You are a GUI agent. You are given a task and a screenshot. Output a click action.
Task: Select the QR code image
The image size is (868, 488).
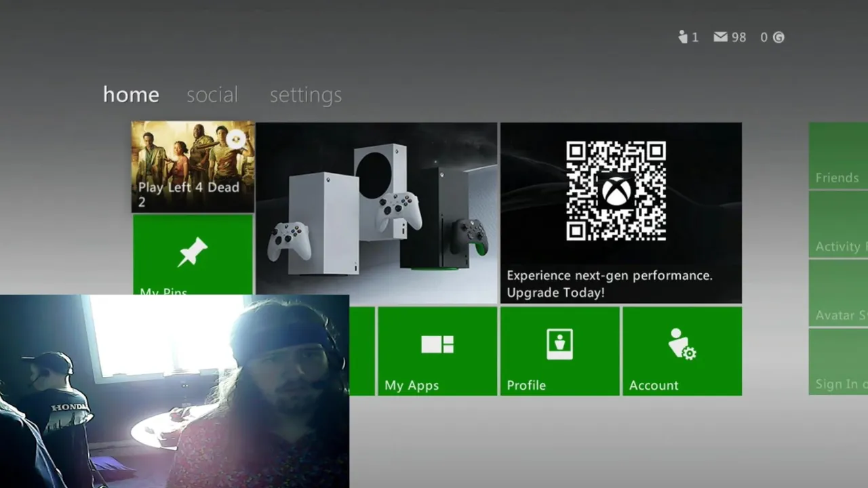tap(616, 190)
